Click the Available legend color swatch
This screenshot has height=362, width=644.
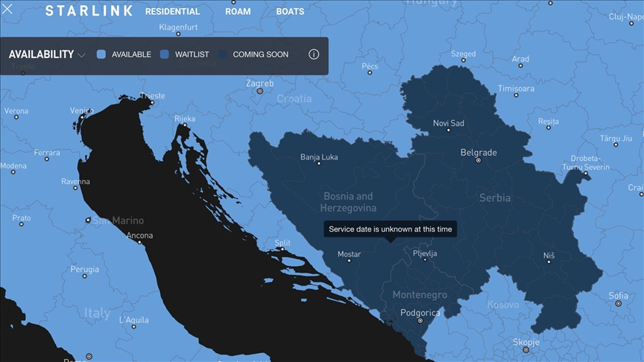pyautogui.click(x=101, y=54)
